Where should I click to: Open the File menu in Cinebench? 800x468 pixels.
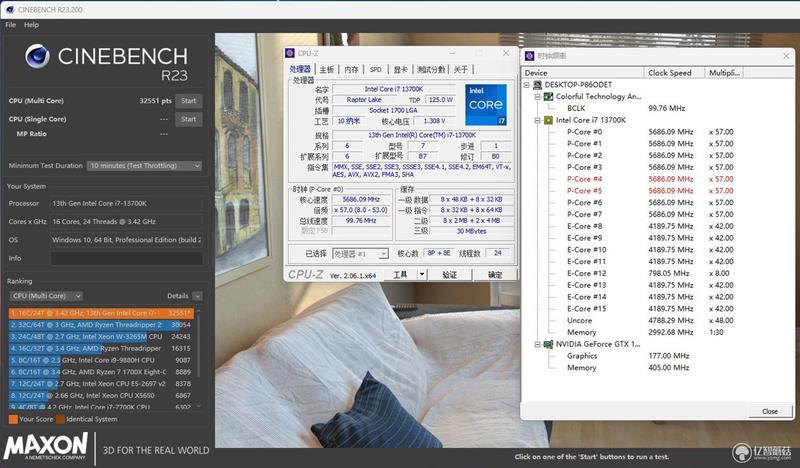click(11, 24)
